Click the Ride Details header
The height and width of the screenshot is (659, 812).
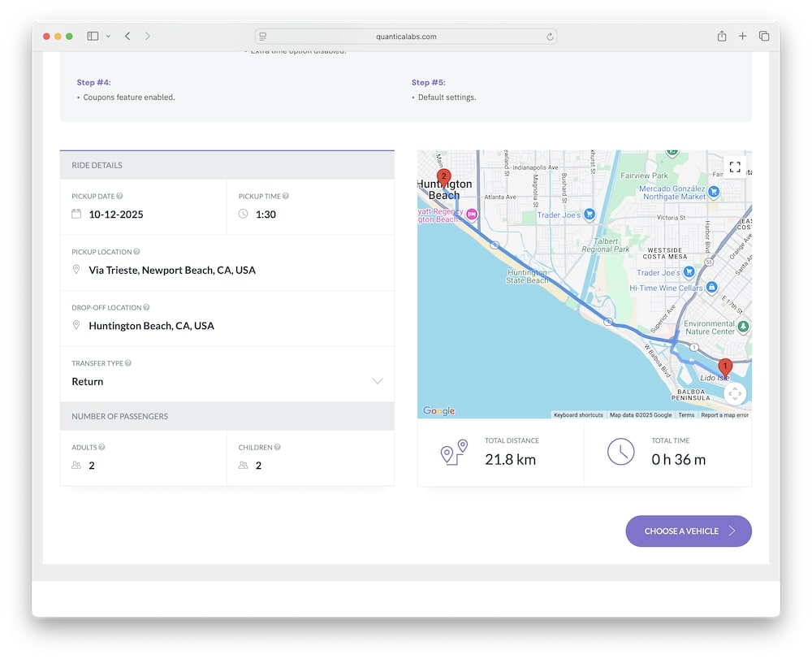(97, 165)
